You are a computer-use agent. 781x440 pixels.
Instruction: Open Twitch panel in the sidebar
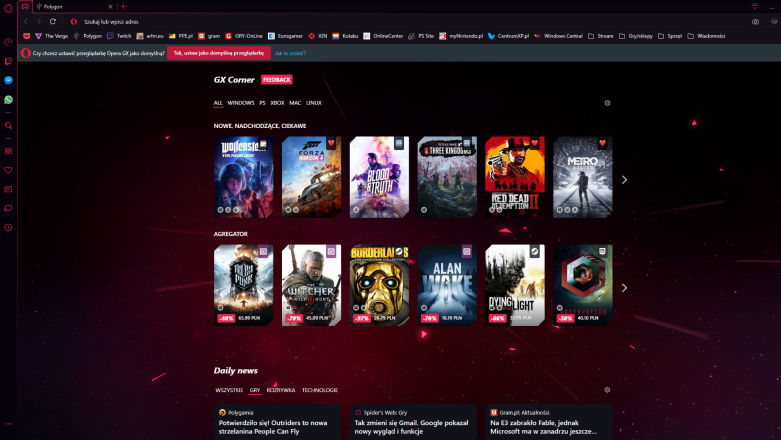click(x=8, y=61)
